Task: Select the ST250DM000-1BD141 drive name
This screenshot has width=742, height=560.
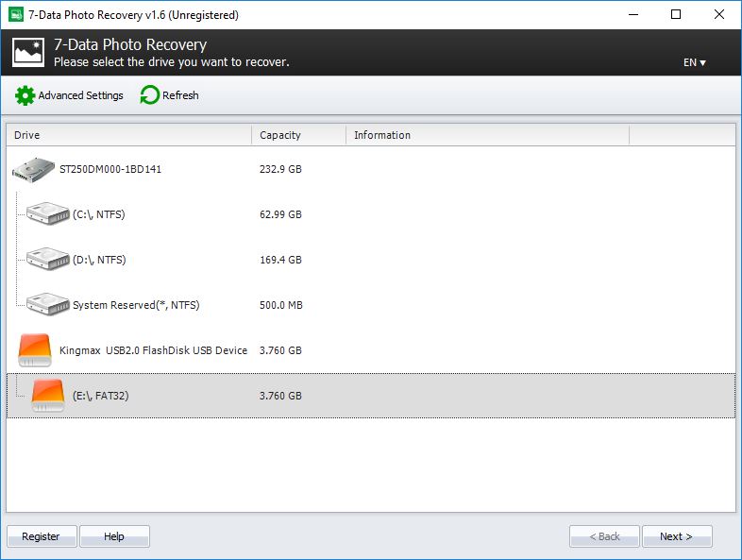Action: click(x=110, y=169)
